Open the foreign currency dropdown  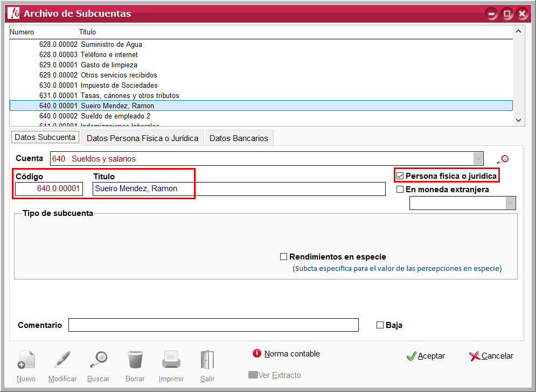510,203
